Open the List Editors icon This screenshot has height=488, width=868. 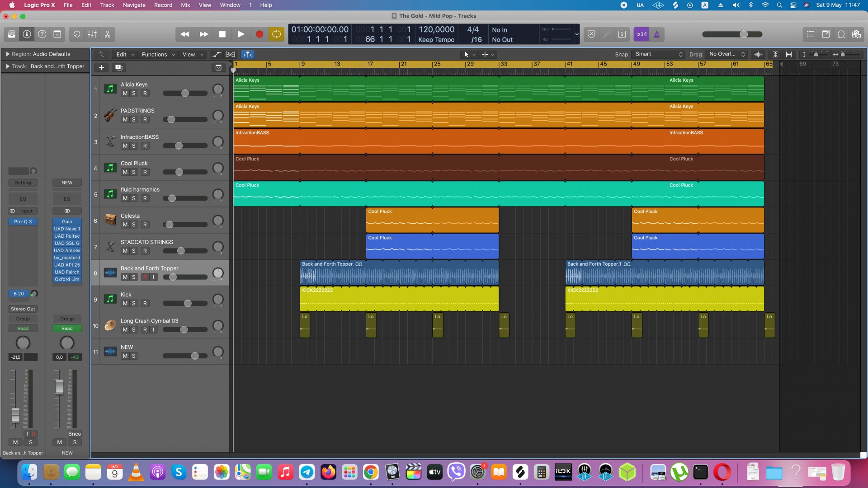[811, 34]
